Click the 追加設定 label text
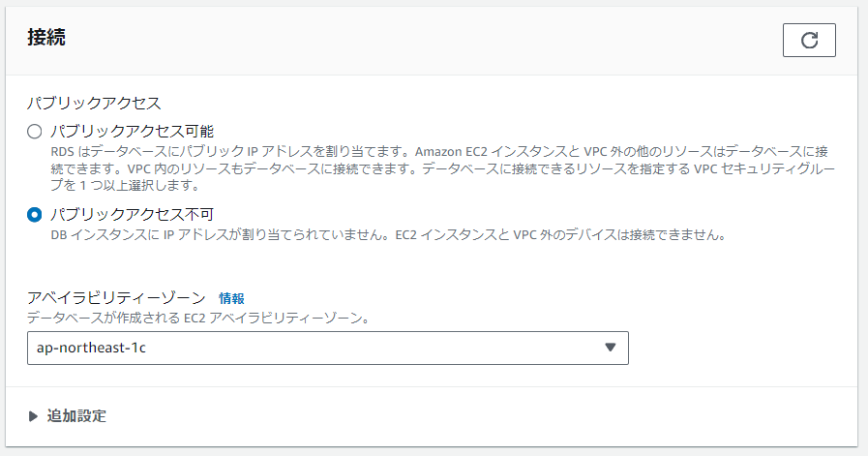Viewport: 868px width, 456px height. (x=76, y=416)
